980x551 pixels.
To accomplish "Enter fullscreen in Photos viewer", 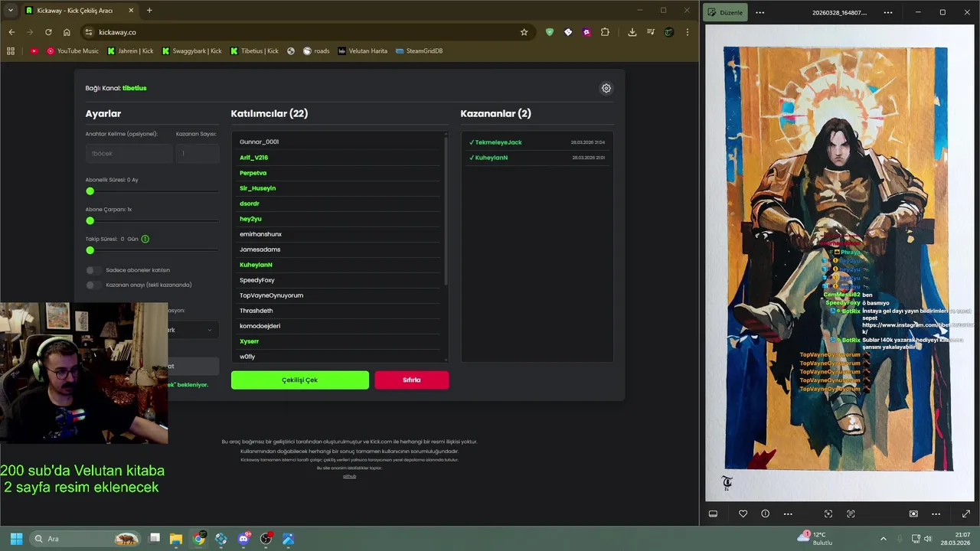I will [x=965, y=514].
